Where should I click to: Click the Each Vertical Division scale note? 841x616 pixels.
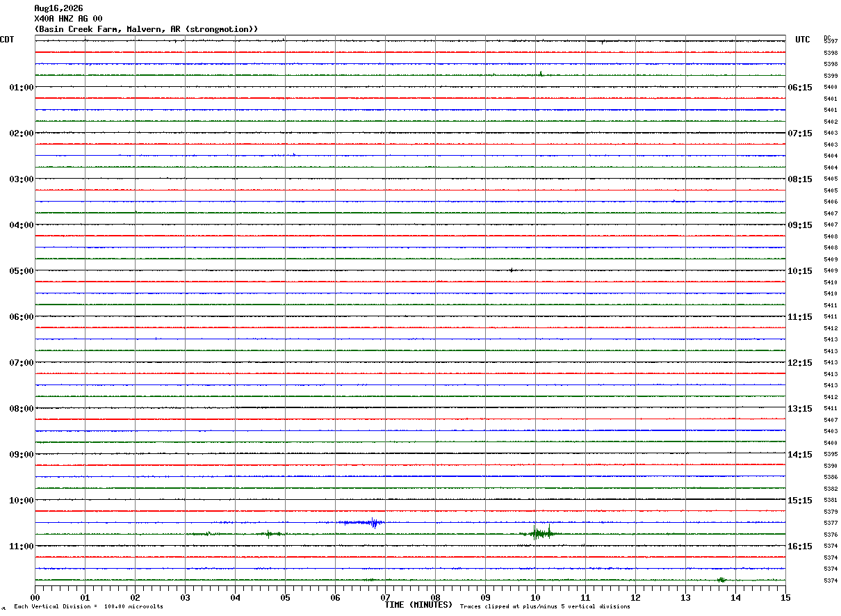88,606
